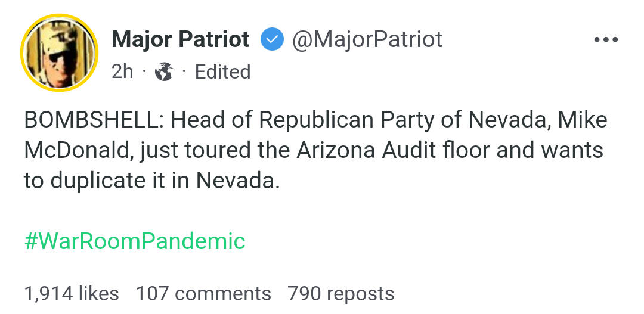This screenshot has width=644, height=314.
Task: Click the word "Mike" in the post
Action: pos(583,120)
